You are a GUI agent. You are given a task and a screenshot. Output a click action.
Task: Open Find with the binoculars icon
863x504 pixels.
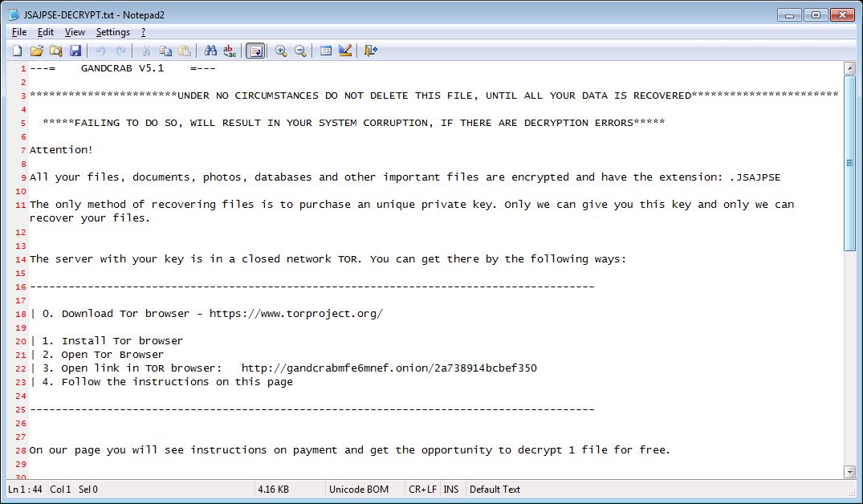pos(210,51)
